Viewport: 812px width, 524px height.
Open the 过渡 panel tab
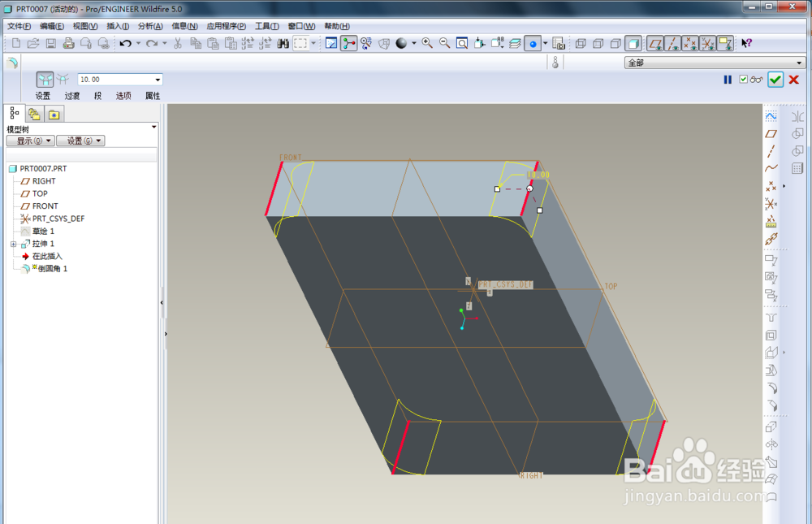(72, 96)
